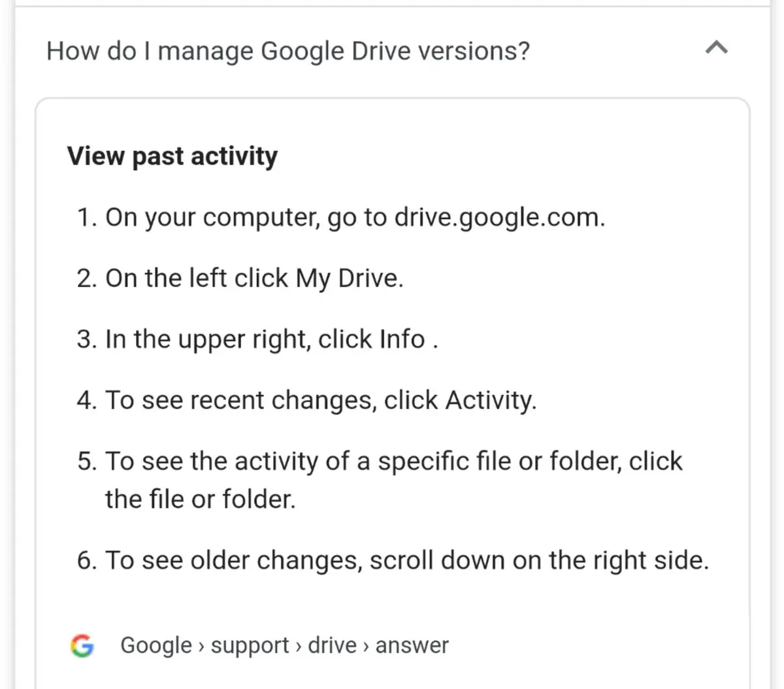Click the question "How do I manage Google Drive versions?"
This screenshot has width=784, height=689.
288,51
